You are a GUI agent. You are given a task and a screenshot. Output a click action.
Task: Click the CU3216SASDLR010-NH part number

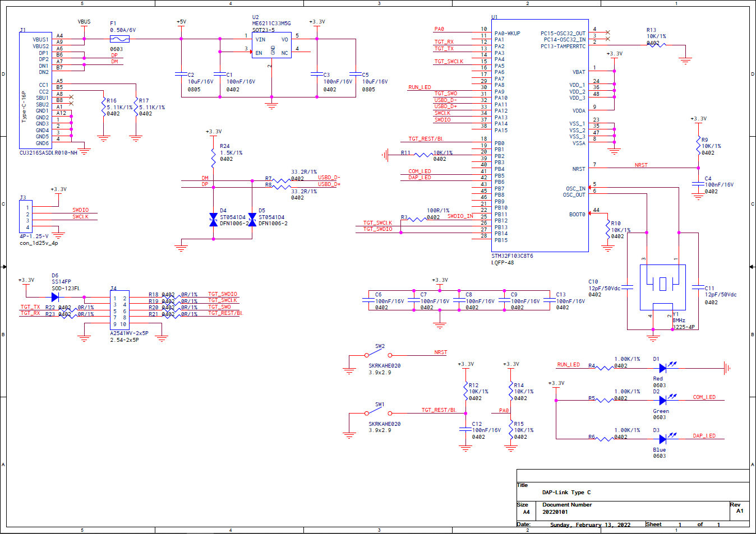coord(48,153)
